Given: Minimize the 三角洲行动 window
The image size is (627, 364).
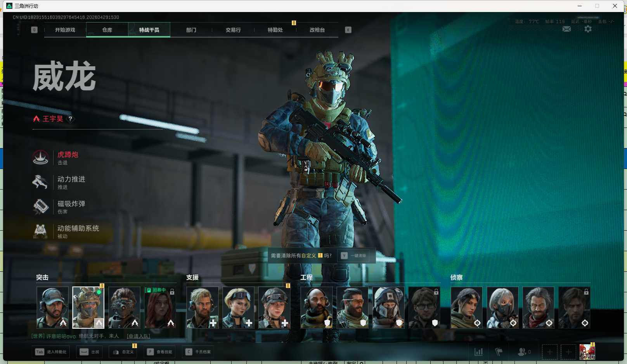Looking at the screenshot, I should (580, 6).
